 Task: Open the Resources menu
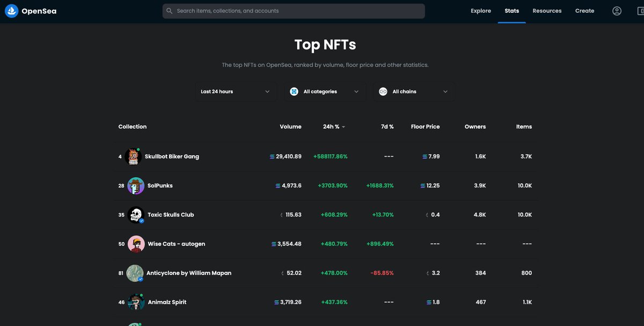click(x=547, y=11)
